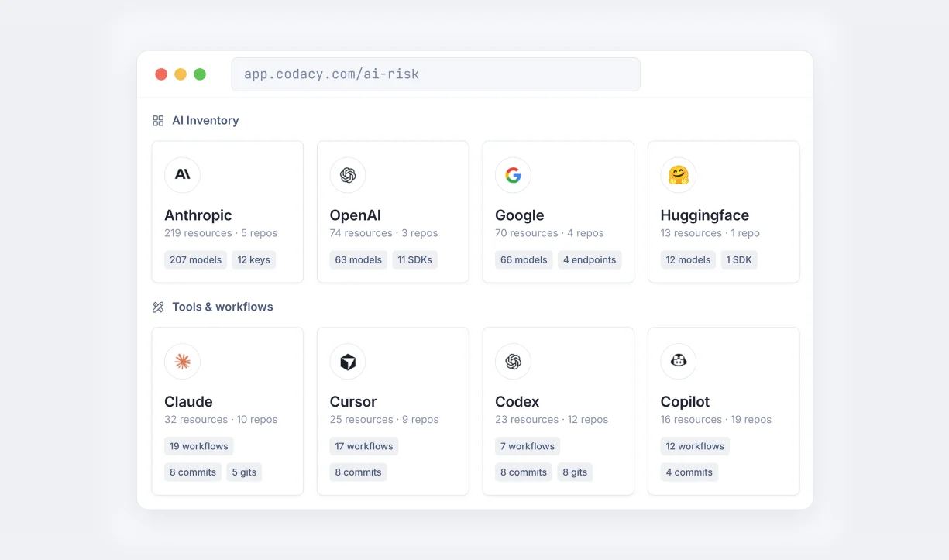
Task: Open the Huggingface card title
Action: [705, 215]
